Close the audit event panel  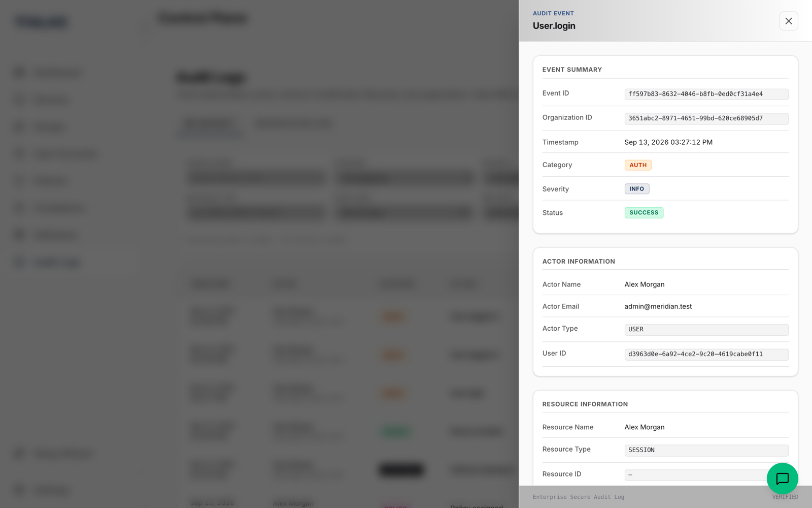pyautogui.click(x=788, y=21)
